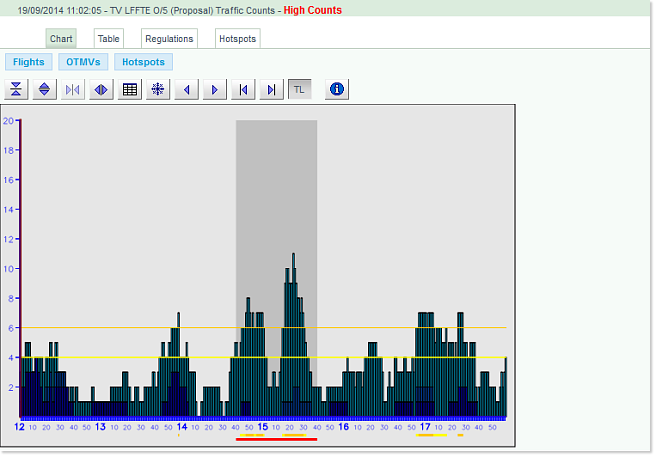Screen dimensions: 654x455
Task: Click the blue Hotspots button
Action: [x=143, y=62]
